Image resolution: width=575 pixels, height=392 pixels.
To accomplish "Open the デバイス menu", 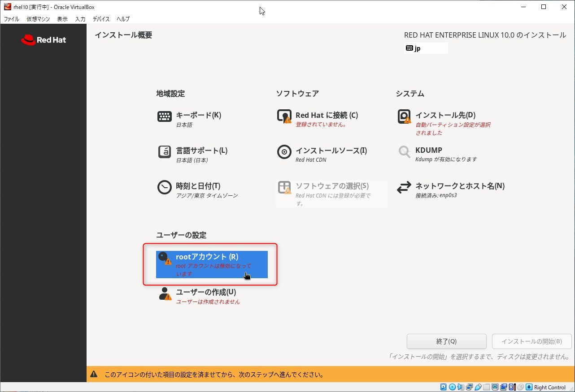I will point(101,19).
